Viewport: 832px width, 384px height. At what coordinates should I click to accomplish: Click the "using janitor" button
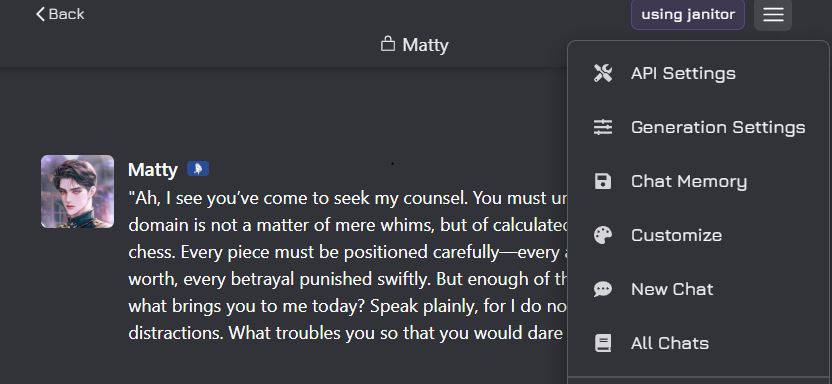point(688,14)
